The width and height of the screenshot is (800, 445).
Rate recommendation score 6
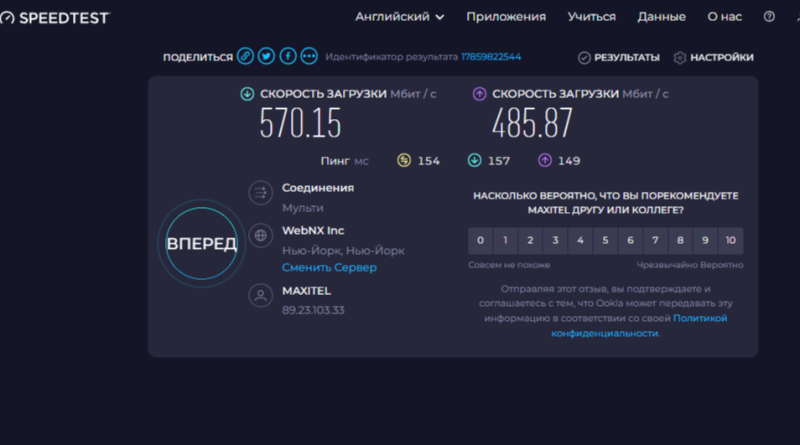click(630, 240)
